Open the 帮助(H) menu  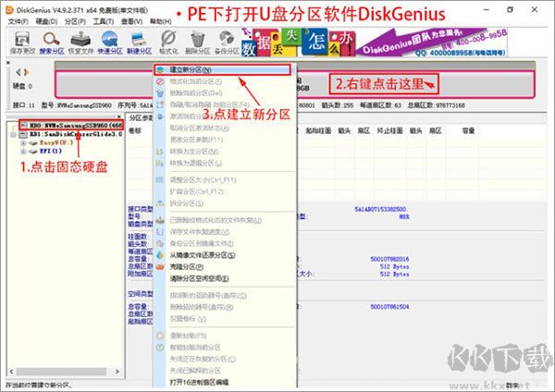(160, 21)
